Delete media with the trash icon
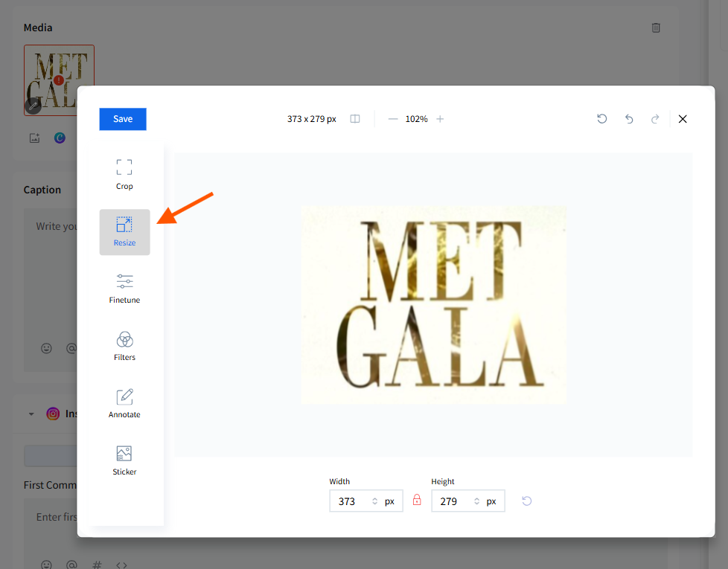The width and height of the screenshot is (728, 569). (656, 28)
